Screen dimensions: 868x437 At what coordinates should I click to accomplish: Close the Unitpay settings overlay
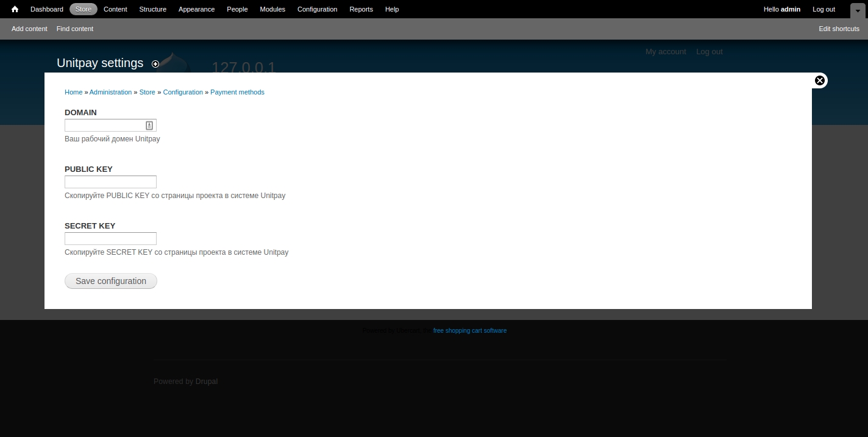[820, 80]
